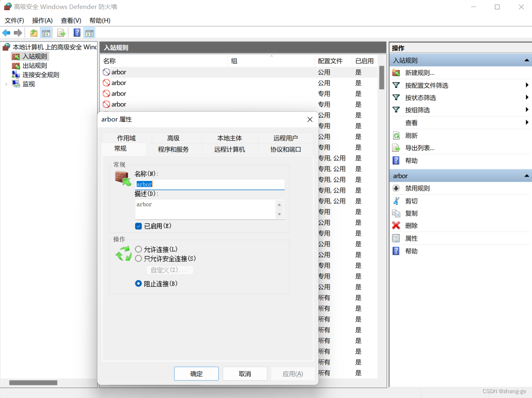Switch to the 远程用户 tab

pyautogui.click(x=285, y=138)
